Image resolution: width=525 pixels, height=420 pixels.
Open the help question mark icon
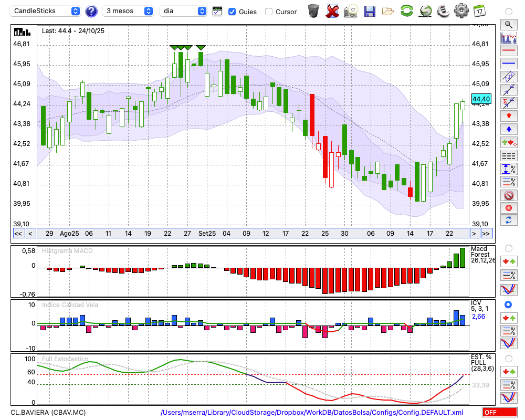[91, 12]
